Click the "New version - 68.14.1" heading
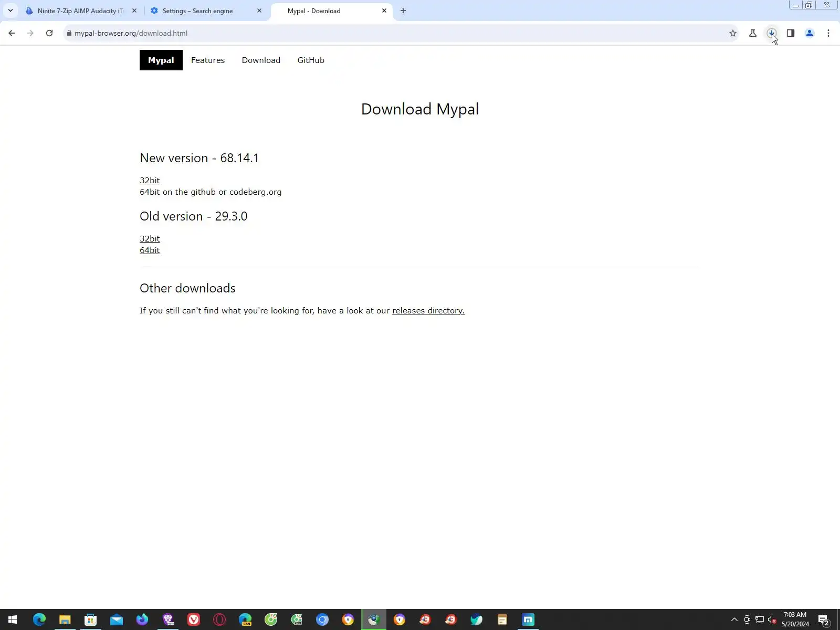840x630 pixels. tap(199, 158)
